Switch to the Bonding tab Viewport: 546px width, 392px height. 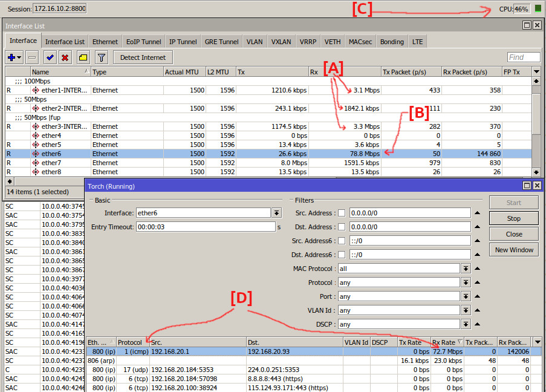[392, 42]
